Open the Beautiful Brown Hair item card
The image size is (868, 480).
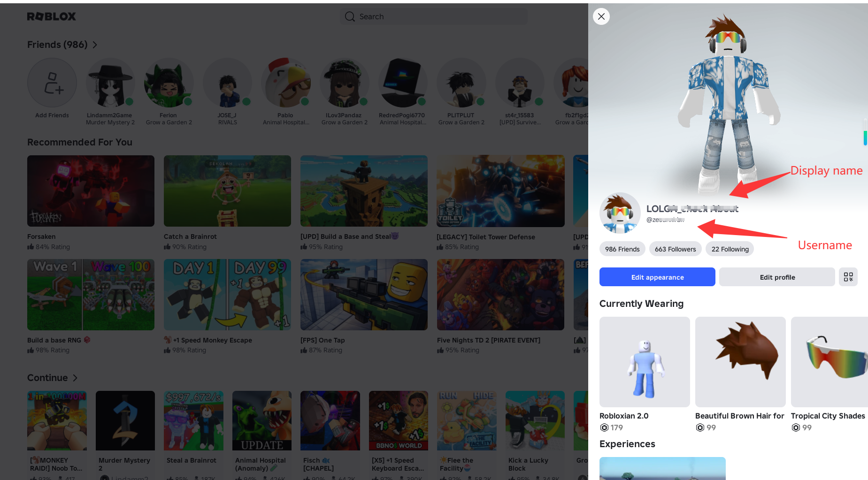[x=740, y=362]
